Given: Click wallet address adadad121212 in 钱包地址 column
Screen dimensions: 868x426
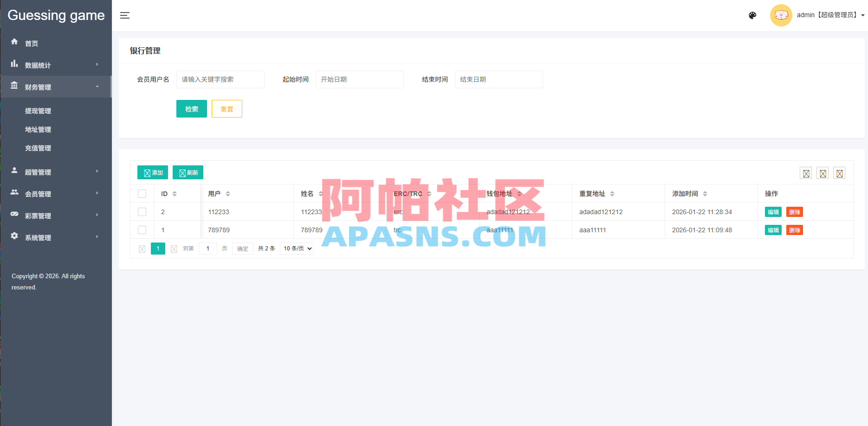Looking at the screenshot, I should (508, 212).
